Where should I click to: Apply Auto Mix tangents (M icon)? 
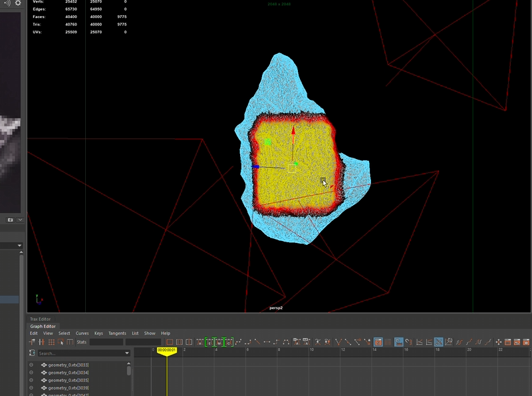pos(219,342)
